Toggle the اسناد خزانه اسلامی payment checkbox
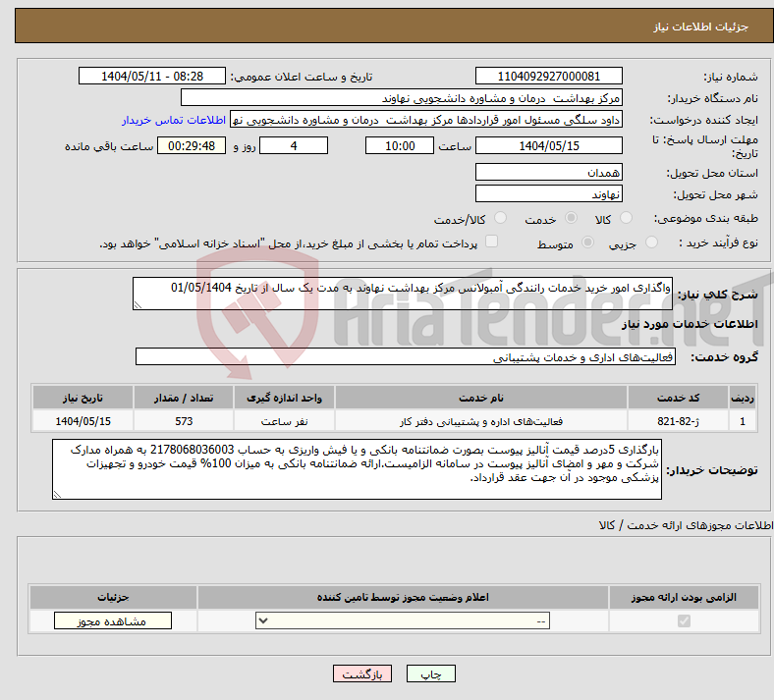Viewport: 774px width, 700px height. 492,242
